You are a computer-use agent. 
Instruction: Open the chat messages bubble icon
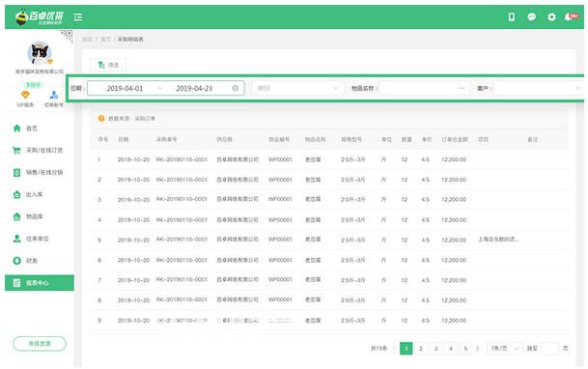531,16
